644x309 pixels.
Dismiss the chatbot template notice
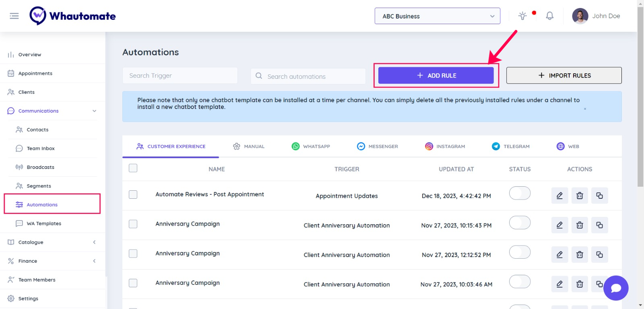click(585, 109)
